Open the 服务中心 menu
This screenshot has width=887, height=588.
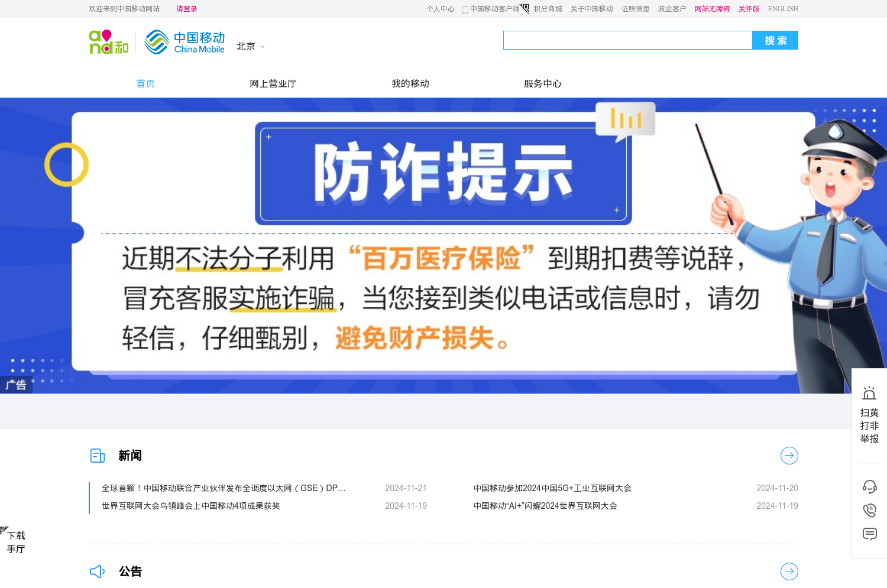[x=543, y=83]
